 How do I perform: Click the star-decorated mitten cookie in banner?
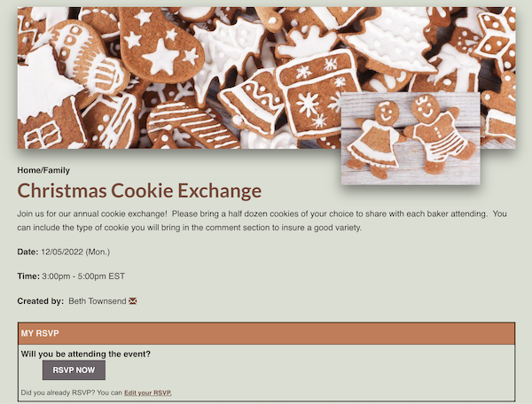coord(160,46)
